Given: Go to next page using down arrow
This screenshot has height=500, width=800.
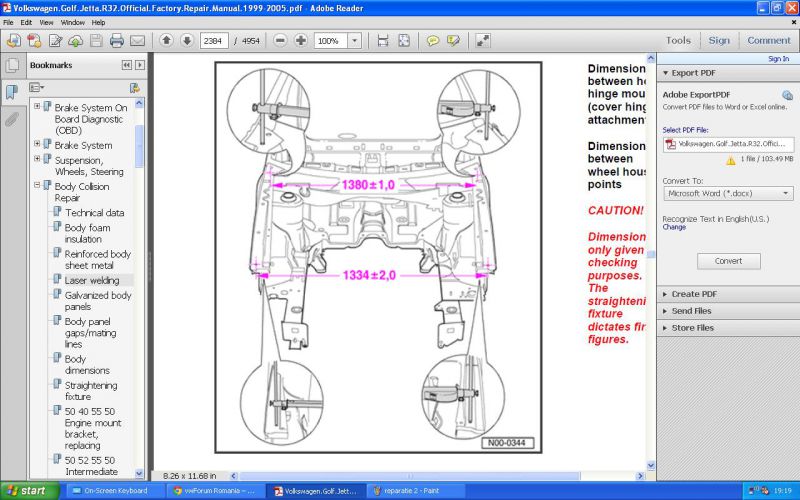Looking at the screenshot, I should (x=187, y=41).
